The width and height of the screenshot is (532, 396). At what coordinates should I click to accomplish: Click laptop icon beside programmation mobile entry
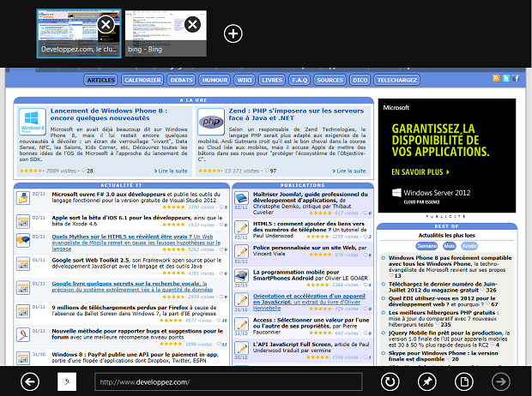242,276
